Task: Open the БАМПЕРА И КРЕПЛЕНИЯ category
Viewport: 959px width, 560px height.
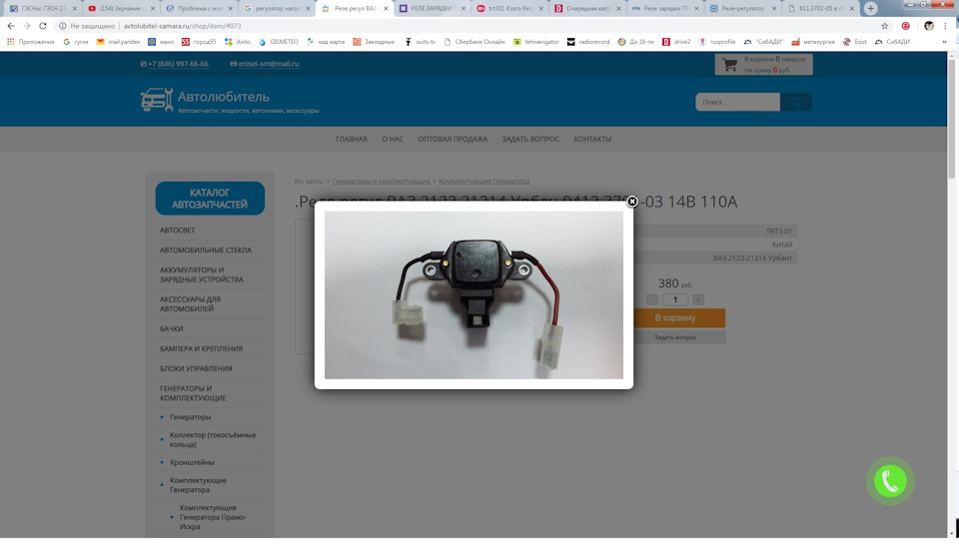Action: coord(201,348)
